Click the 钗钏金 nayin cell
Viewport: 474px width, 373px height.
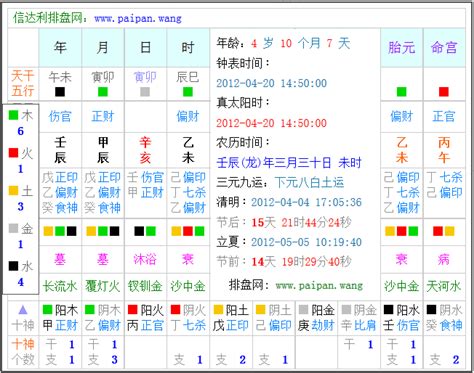pos(145,286)
